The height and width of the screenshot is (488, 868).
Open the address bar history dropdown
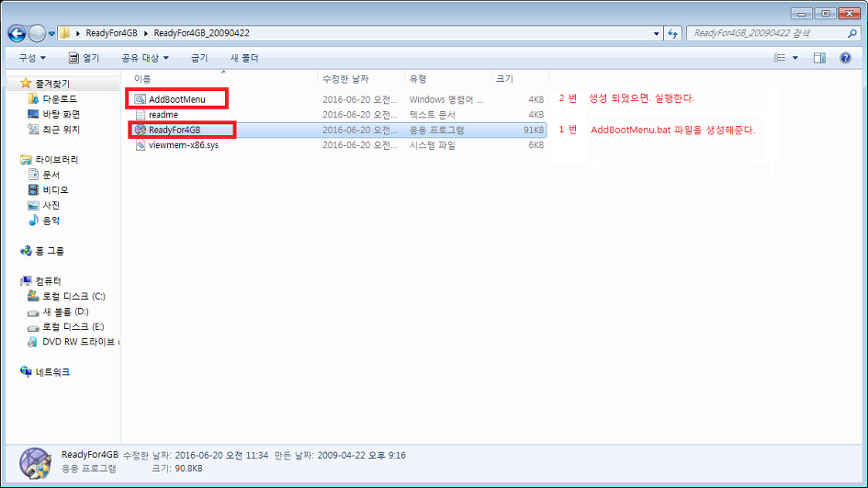click(656, 33)
